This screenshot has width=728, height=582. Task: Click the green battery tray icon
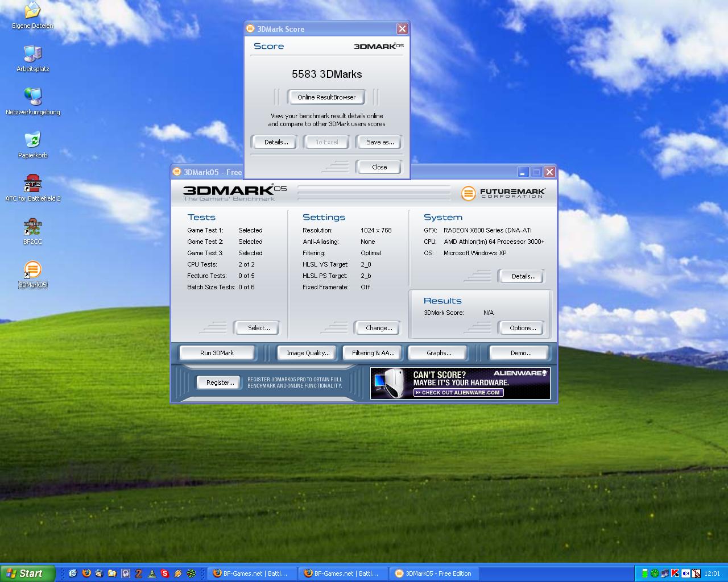[645, 573]
